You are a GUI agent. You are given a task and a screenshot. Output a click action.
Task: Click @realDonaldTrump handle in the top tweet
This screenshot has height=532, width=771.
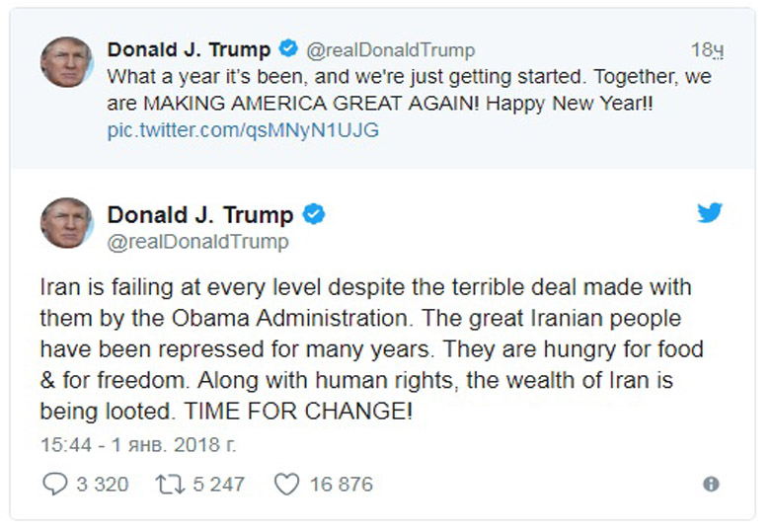point(390,49)
